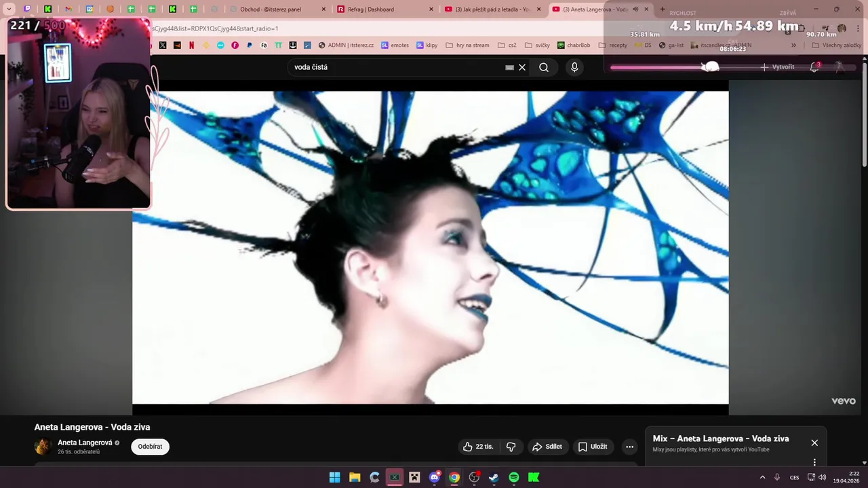Open the Aneta Langerová channel name link
This screenshot has width=868, height=488.
85,443
